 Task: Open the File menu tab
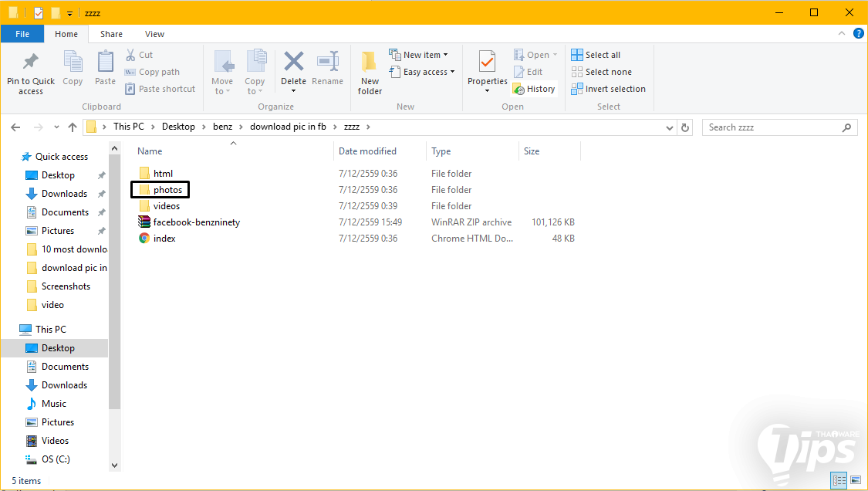pos(22,34)
